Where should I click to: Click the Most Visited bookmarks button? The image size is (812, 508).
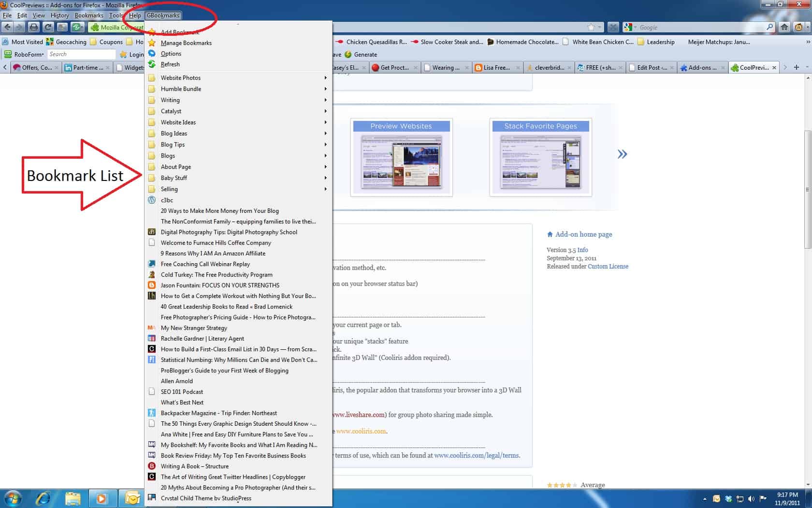(x=23, y=42)
